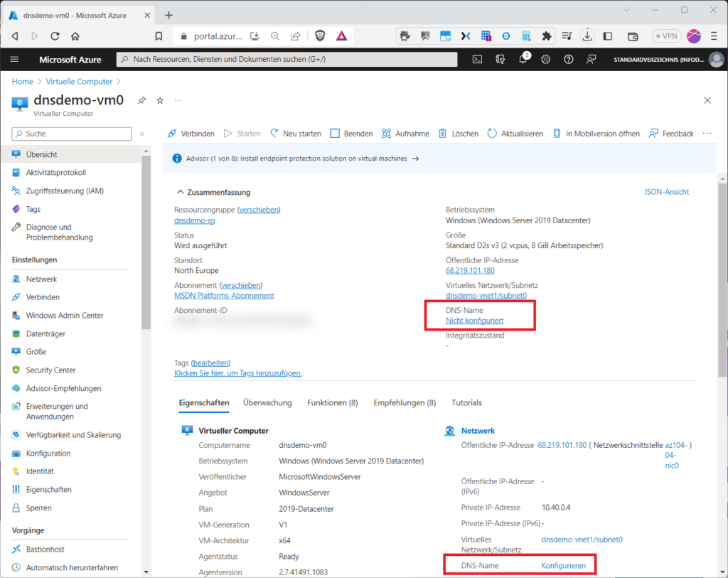This screenshot has width=728, height=578.
Task: Click In Mobilversion öffnen
Action: point(596,134)
